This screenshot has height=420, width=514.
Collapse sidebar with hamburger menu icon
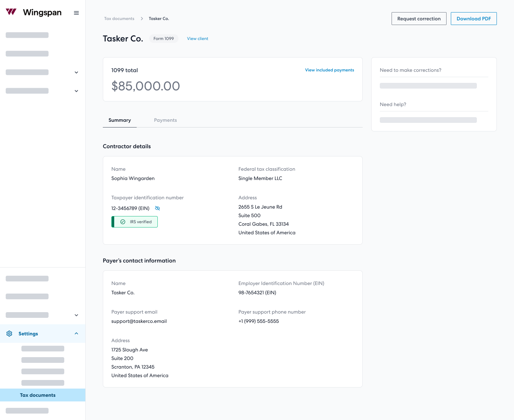pos(76,13)
